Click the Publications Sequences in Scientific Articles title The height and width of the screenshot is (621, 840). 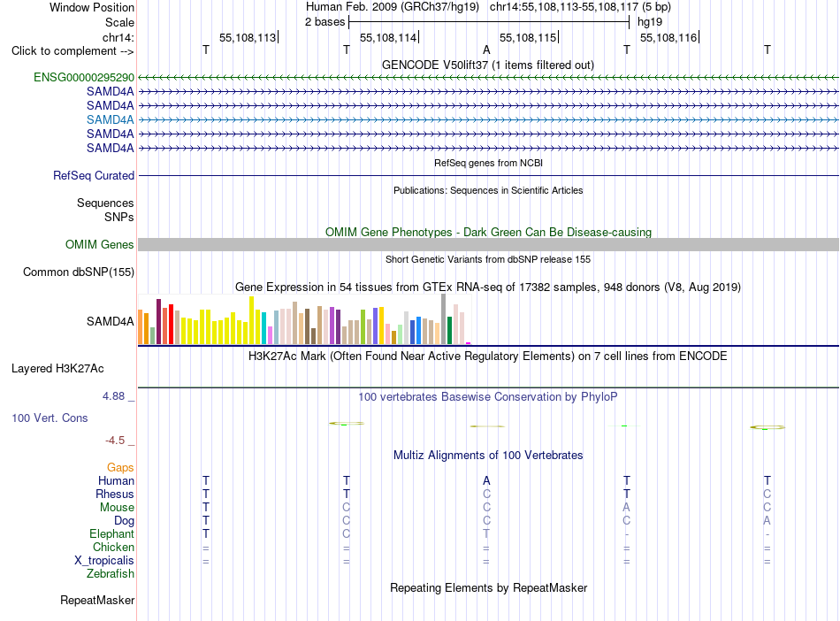[x=488, y=190]
